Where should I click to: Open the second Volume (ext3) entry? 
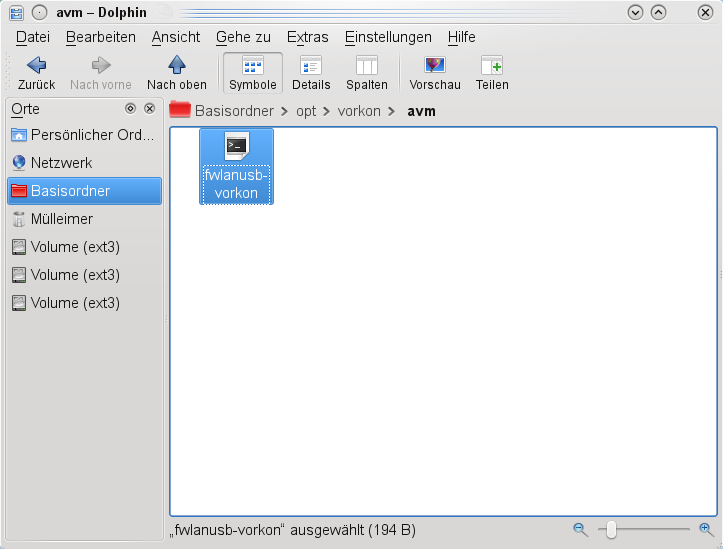(84, 275)
